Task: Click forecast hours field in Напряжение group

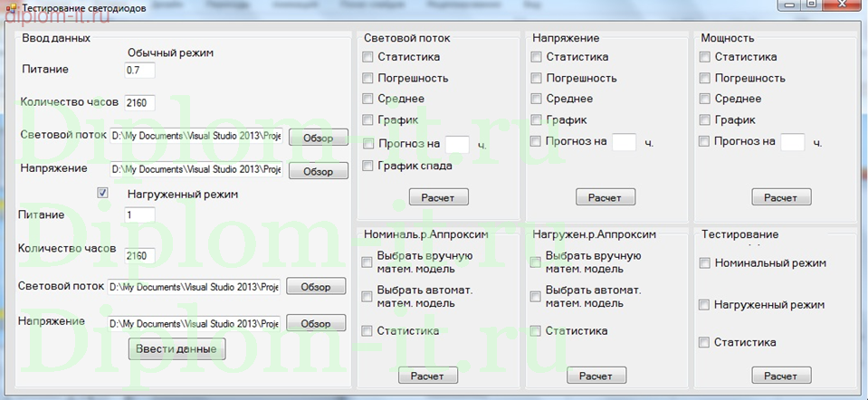Action: tap(625, 142)
